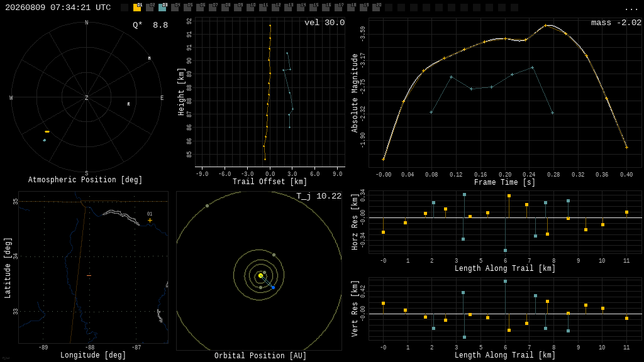This screenshot has height=362, width=644.
Task: Click the orange meteor dash on map
Action: click(x=89, y=275)
